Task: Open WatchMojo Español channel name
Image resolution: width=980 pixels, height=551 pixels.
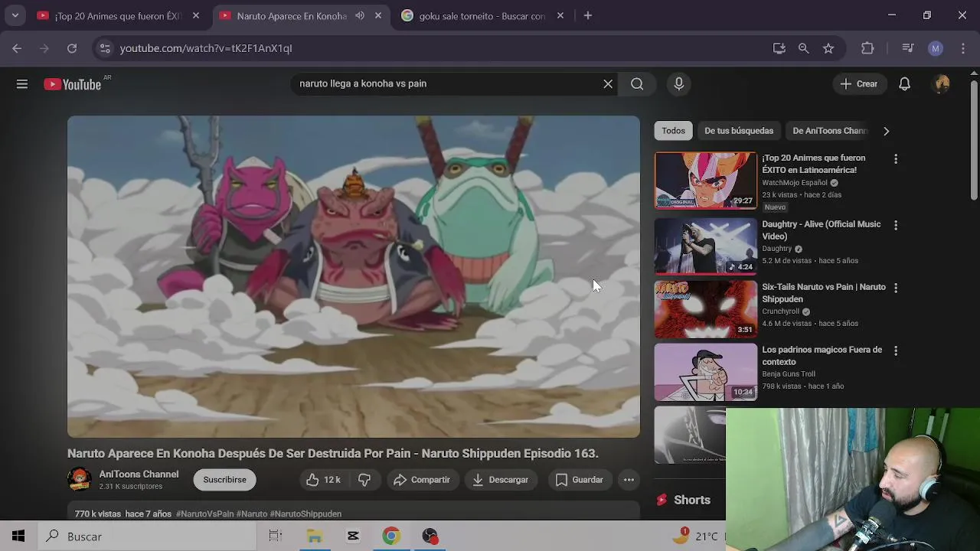Action: 794,183
